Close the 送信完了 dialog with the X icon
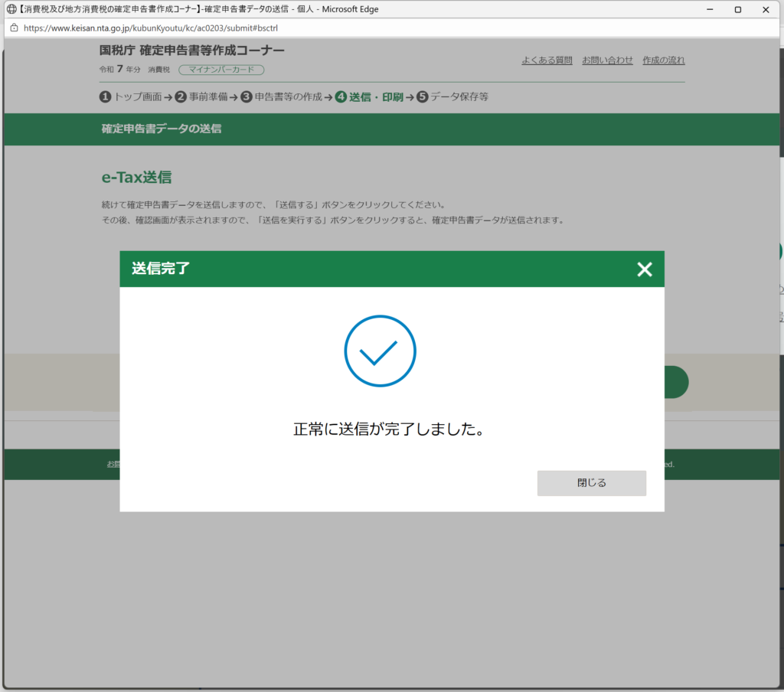 pyautogui.click(x=645, y=269)
